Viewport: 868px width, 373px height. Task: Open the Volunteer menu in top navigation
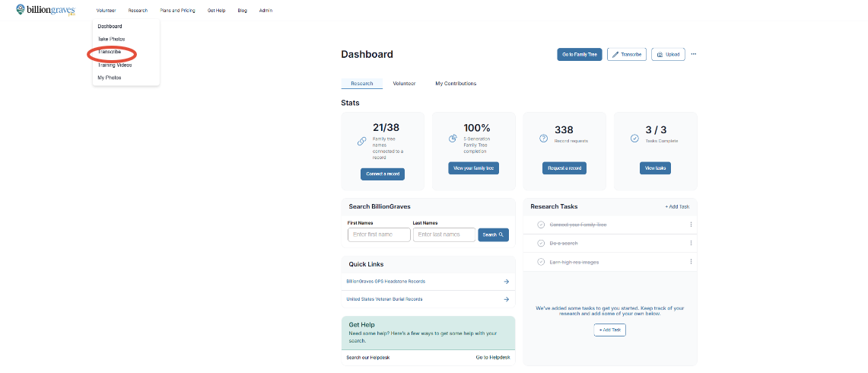coord(106,11)
